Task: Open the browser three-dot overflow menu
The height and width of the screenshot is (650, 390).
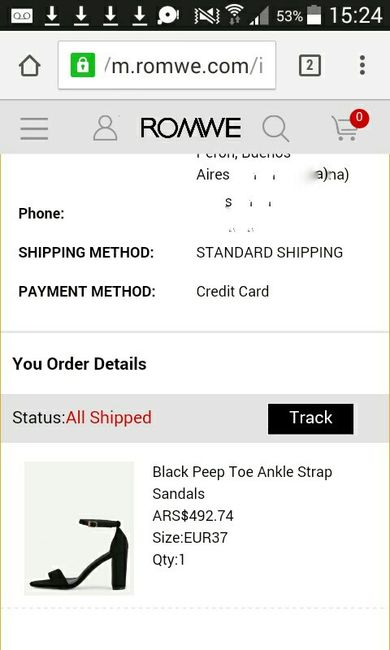Action: [x=362, y=65]
